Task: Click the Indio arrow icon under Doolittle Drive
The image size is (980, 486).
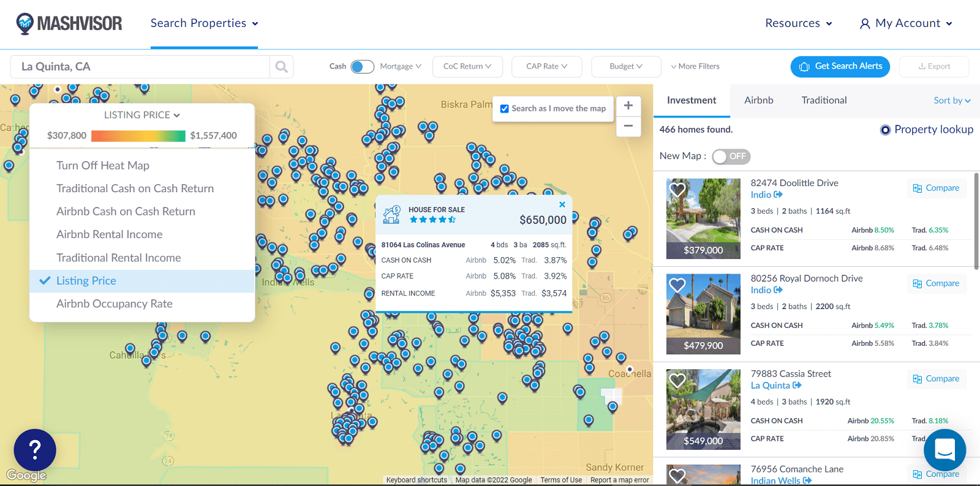Action: [778, 195]
